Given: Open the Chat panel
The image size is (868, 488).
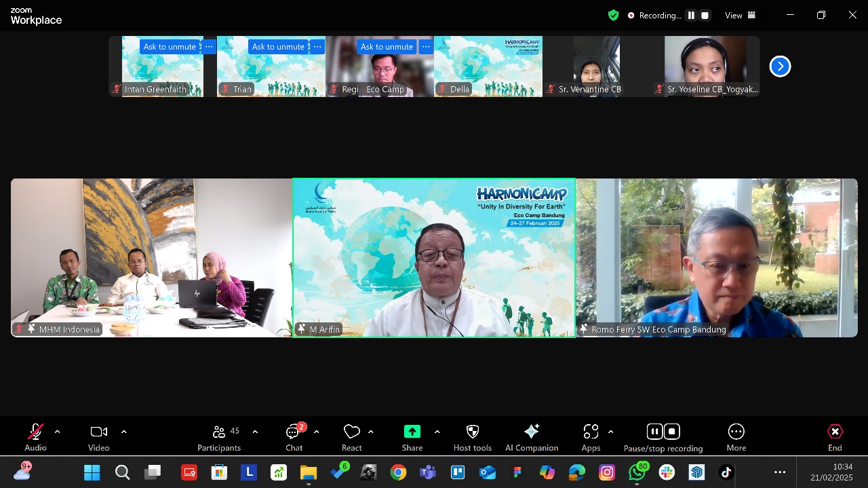Looking at the screenshot, I should pos(294,437).
